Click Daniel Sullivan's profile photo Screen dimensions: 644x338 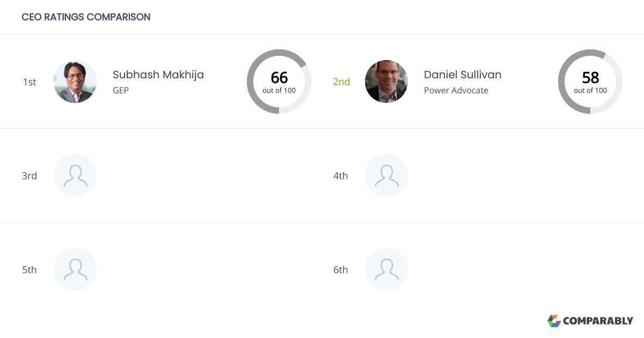tap(386, 82)
